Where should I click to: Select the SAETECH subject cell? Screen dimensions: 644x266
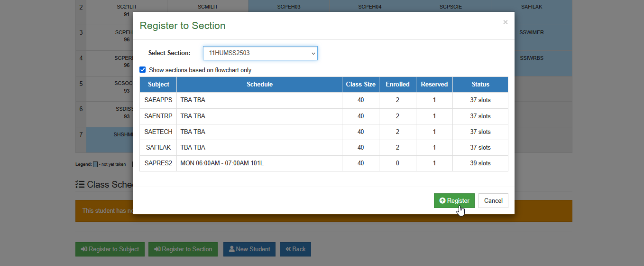click(158, 132)
